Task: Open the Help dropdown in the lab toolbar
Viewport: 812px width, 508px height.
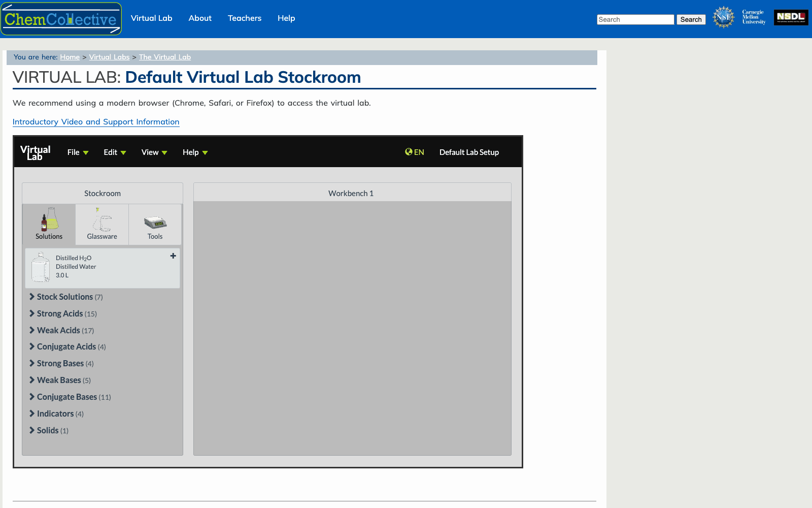Action: point(195,152)
